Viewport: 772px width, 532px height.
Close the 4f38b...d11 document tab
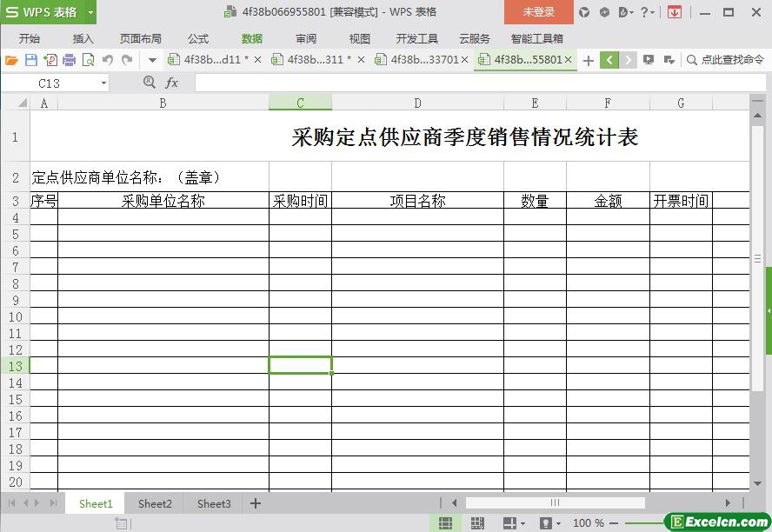coord(257,60)
